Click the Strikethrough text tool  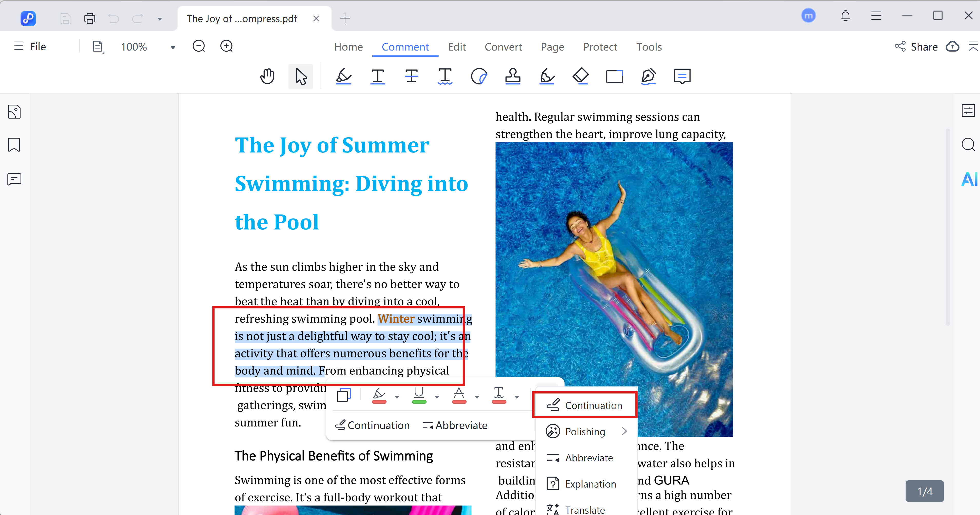[411, 76]
